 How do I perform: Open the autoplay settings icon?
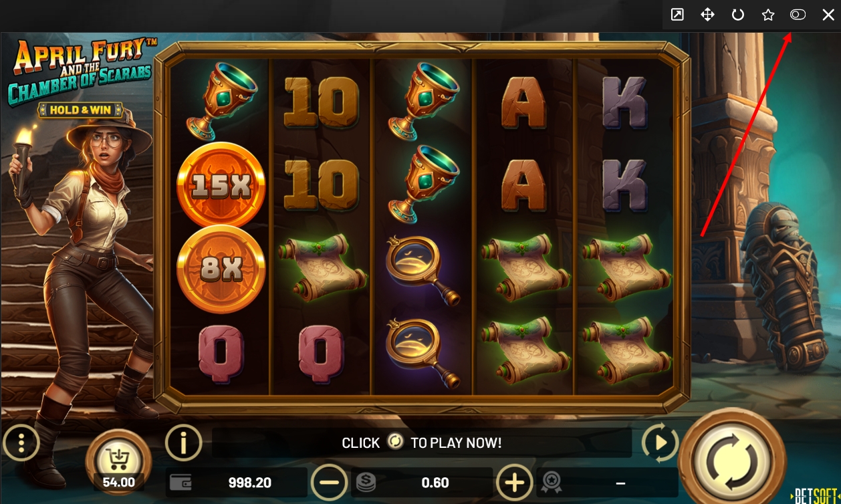tap(660, 443)
